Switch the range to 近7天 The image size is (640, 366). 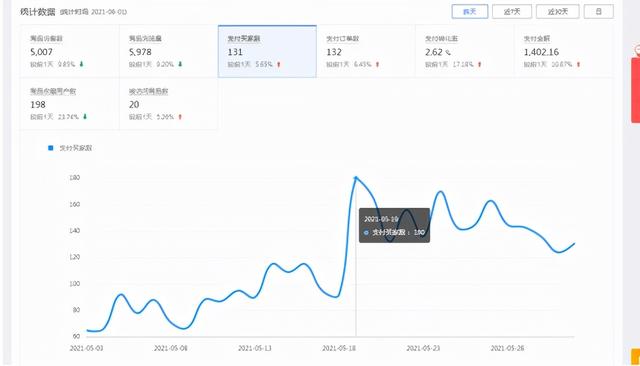point(512,11)
